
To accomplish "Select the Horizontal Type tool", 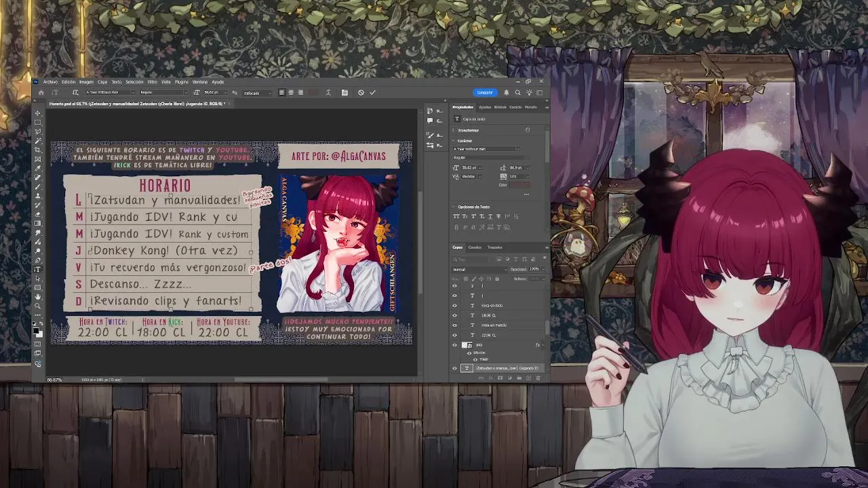I will pyautogui.click(x=38, y=269).
